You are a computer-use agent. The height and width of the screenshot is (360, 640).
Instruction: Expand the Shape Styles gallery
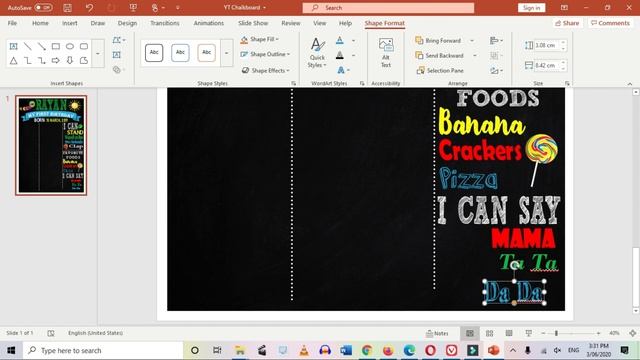[227, 53]
